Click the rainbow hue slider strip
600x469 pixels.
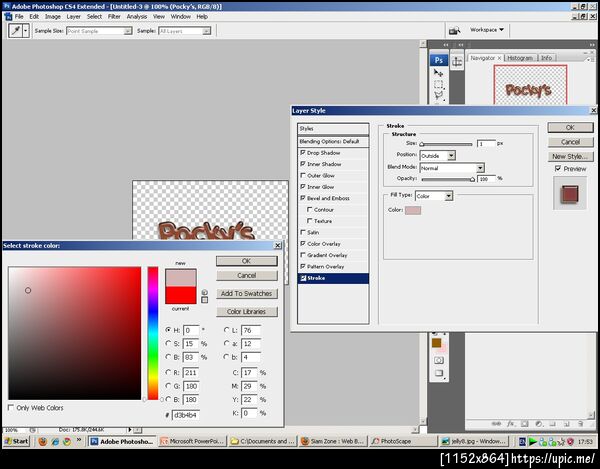pyautogui.click(x=153, y=333)
